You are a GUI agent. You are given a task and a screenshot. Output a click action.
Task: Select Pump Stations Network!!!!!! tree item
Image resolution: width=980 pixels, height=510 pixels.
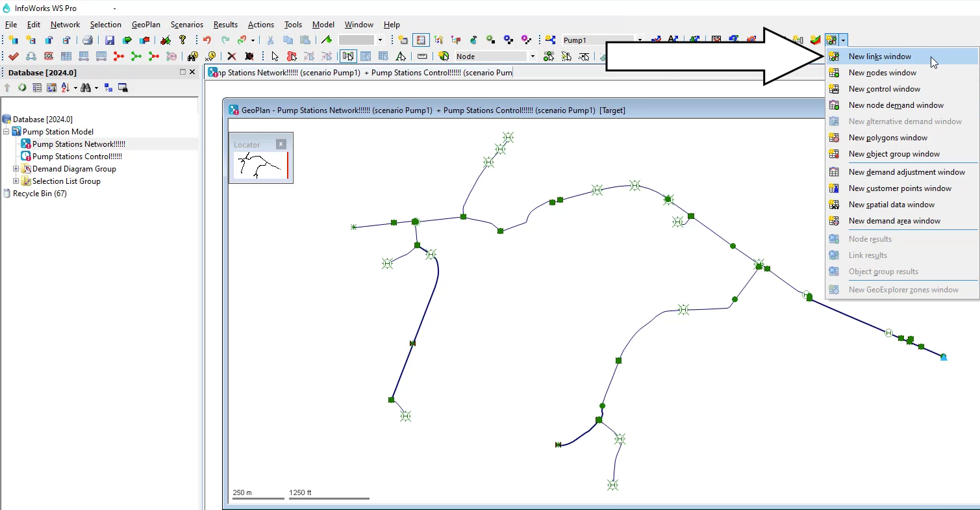79,144
